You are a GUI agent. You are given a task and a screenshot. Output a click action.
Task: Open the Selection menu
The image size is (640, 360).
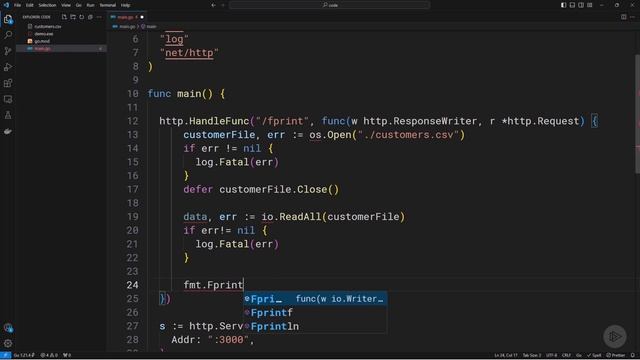[47, 5]
